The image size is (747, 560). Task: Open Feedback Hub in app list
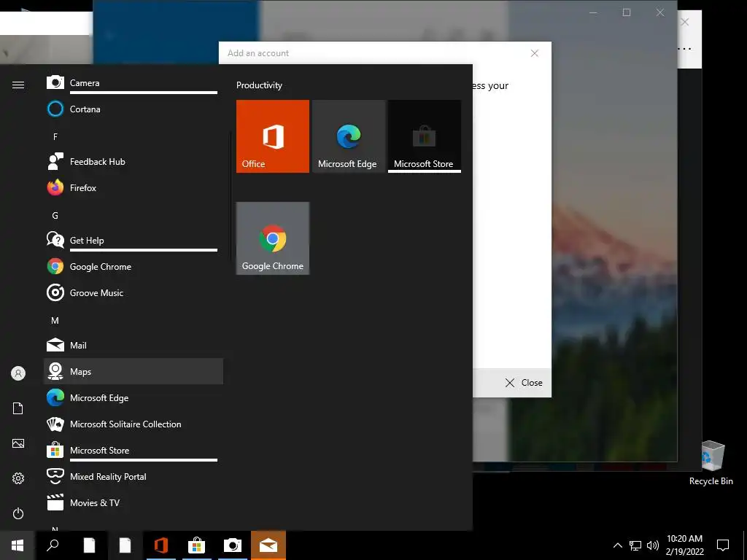click(x=133, y=162)
